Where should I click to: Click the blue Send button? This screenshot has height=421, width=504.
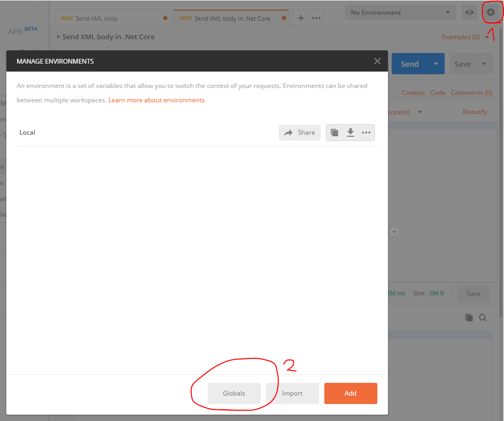pos(410,64)
